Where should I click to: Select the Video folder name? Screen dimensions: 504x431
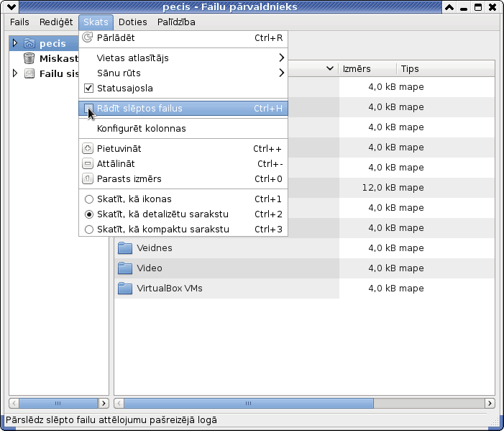[x=149, y=268]
